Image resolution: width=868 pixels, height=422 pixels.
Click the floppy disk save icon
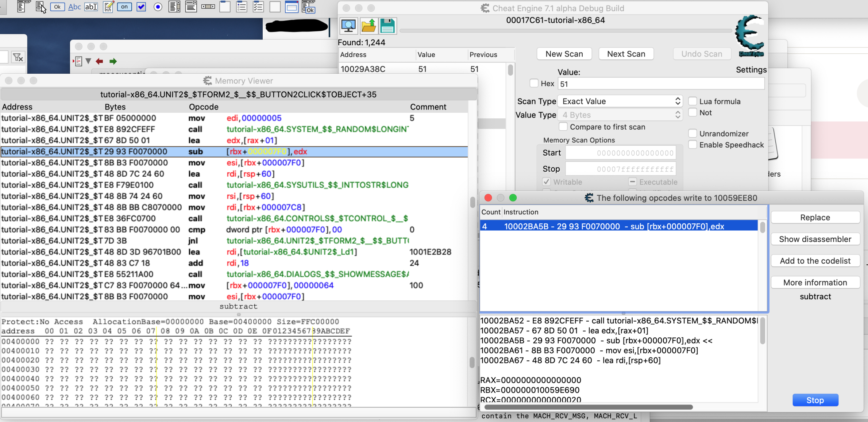[387, 26]
